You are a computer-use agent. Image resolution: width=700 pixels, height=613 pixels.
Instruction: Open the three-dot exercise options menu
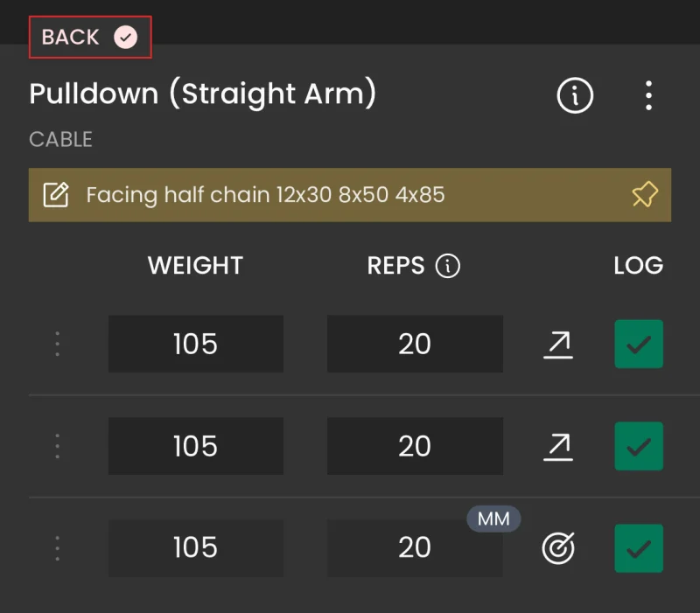(x=648, y=95)
